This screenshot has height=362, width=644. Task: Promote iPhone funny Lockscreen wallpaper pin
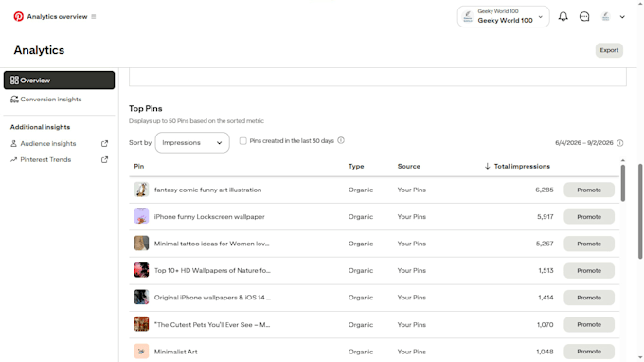[x=589, y=217]
